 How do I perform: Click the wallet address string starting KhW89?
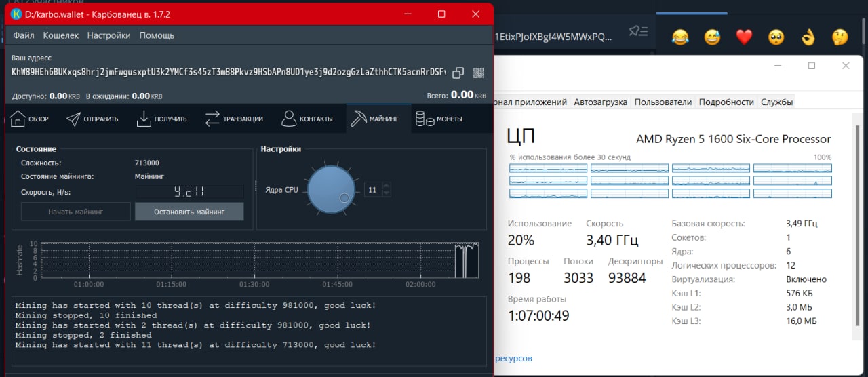coord(229,72)
